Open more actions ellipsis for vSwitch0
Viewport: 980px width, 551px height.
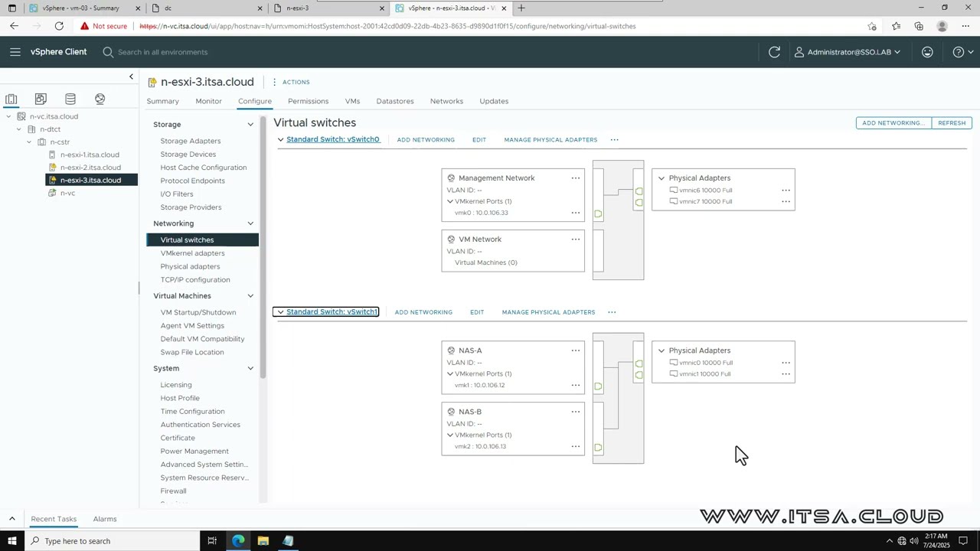pos(614,140)
